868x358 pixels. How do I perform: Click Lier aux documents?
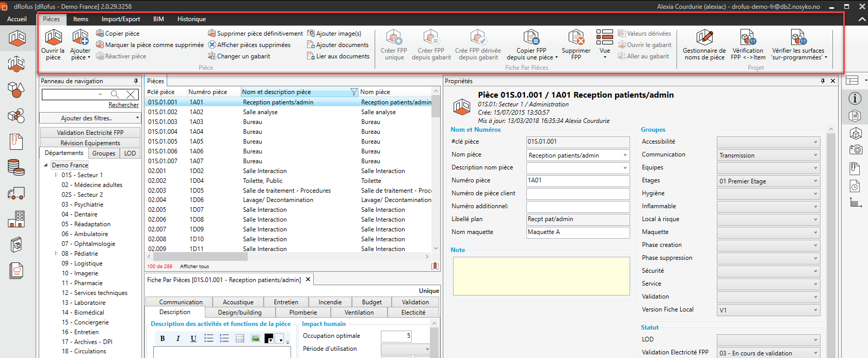point(339,56)
